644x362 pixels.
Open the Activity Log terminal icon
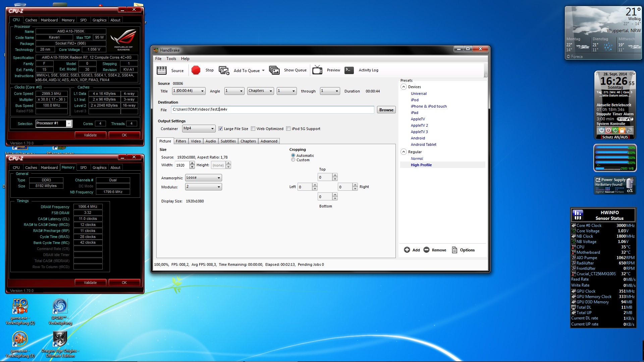click(349, 70)
